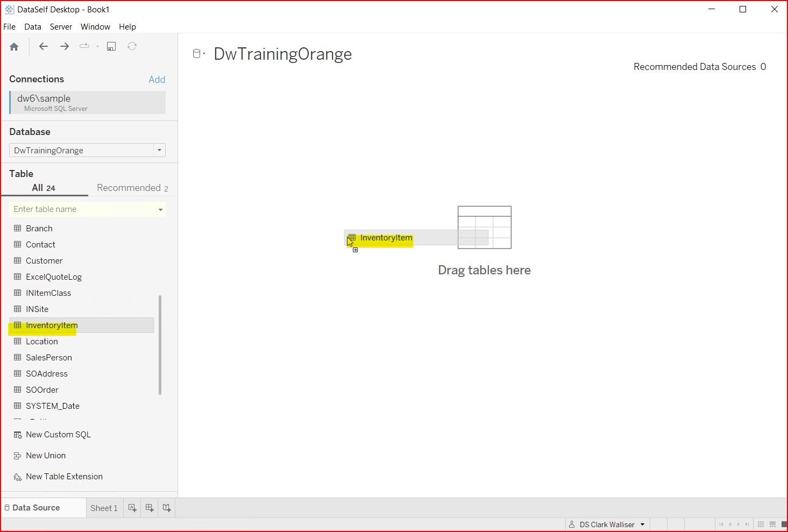This screenshot has height=532, width=788.
Task: Click New Union option
Action: click(46, 456)
